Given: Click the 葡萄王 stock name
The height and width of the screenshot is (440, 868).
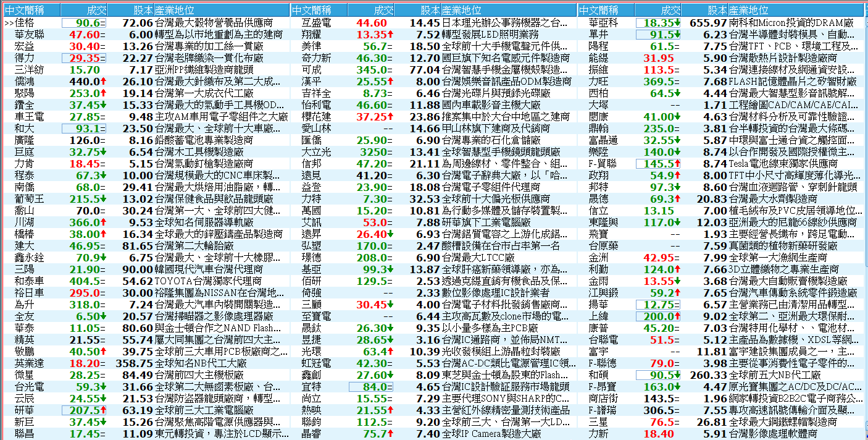Looking at the screenshot, I should tap(30, 198).
